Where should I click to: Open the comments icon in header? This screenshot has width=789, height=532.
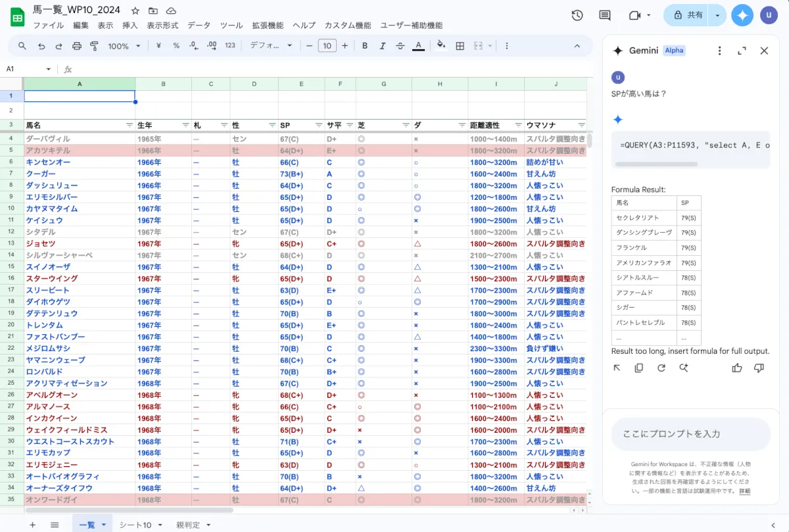pos(604,15)
